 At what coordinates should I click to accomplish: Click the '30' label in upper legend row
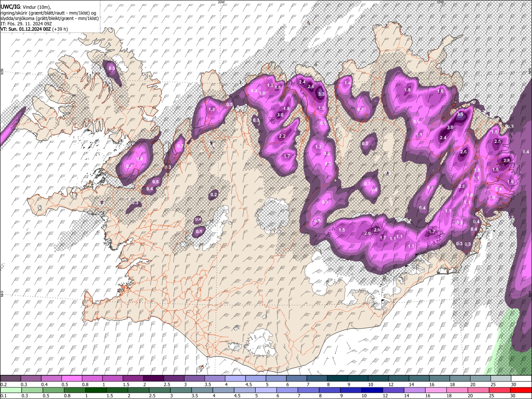[x=514, y=384]
